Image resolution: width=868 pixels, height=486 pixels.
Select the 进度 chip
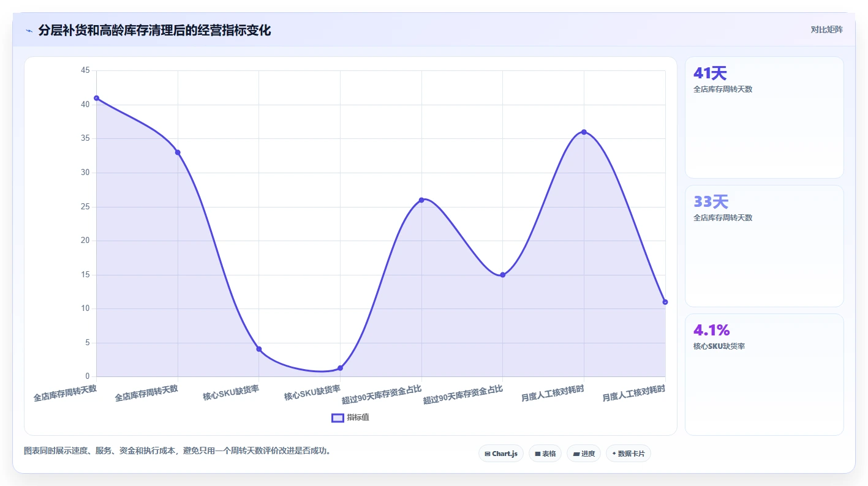click(584, 454)
